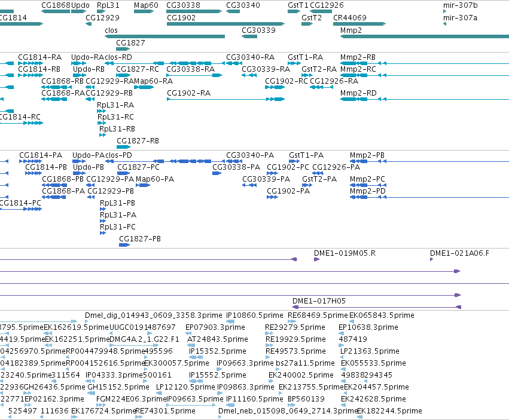This screenshot has height=420, width=509.
Task: Open the CG30339-RA transcript label
Action: pos(266,69)
